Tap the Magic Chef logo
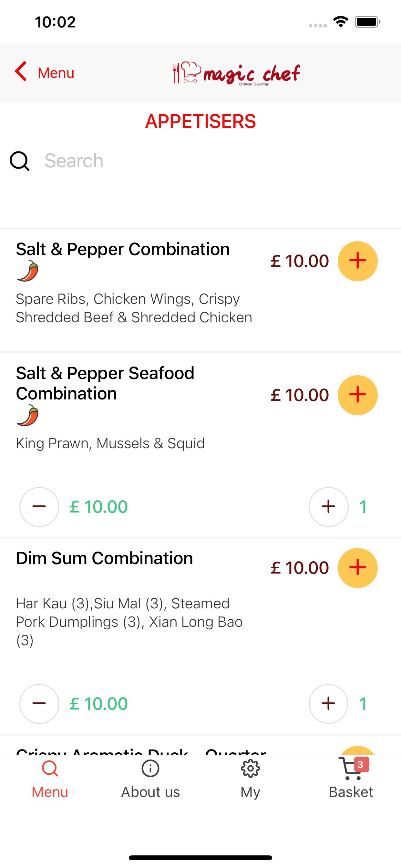 point(236,73)
